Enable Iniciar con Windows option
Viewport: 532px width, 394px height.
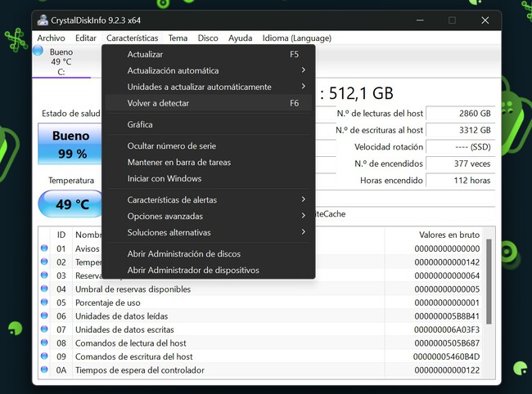(164, 178)
